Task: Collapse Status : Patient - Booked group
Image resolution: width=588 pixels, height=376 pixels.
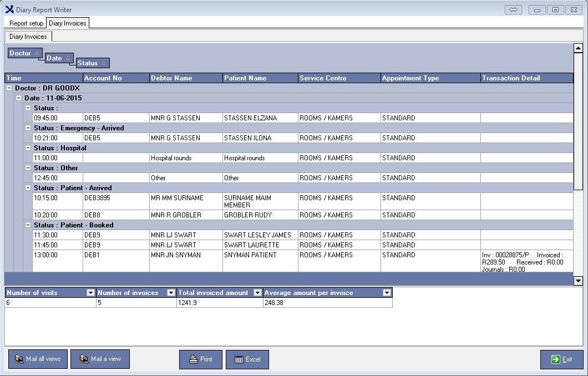Action: point(28,225)
